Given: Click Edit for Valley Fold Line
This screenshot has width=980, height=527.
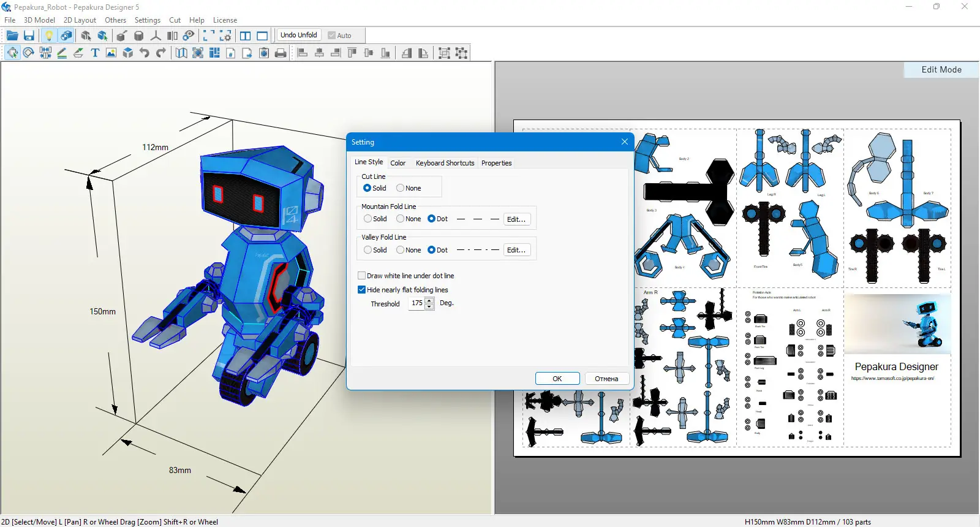Looking at the screenshot, I should click(516, 250).
